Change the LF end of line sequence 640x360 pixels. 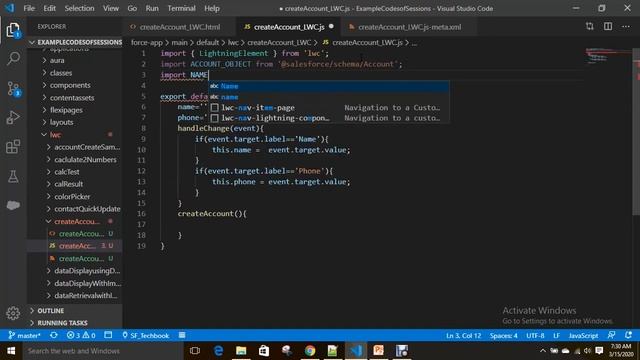click(556, 336)
